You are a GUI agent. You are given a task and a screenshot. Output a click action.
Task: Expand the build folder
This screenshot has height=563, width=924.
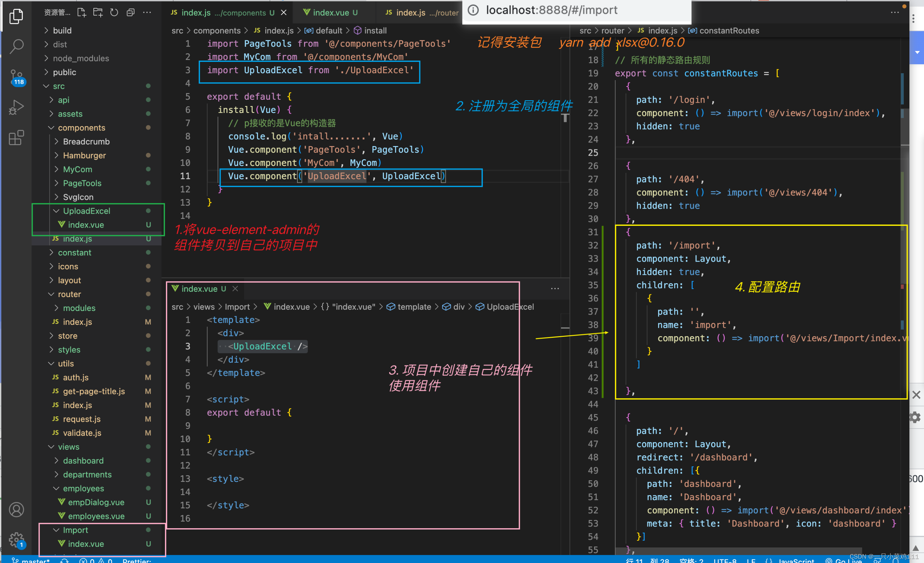pos(62,30)
